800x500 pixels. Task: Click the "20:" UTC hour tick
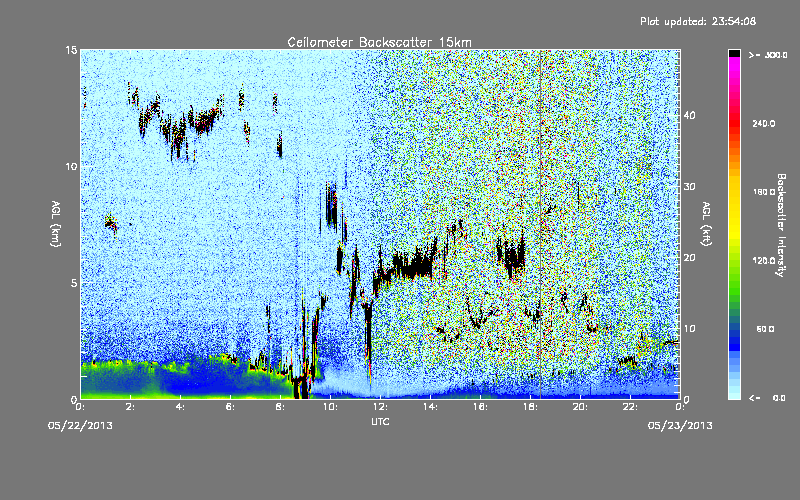coord(580,407)
